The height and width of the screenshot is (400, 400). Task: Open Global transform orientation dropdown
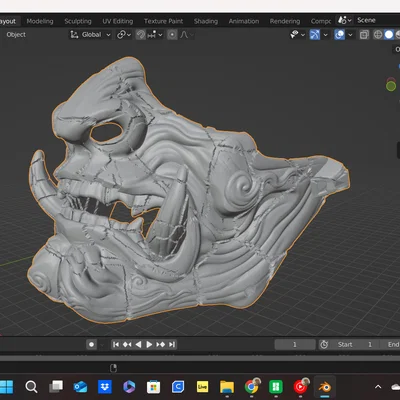point(90,35)
